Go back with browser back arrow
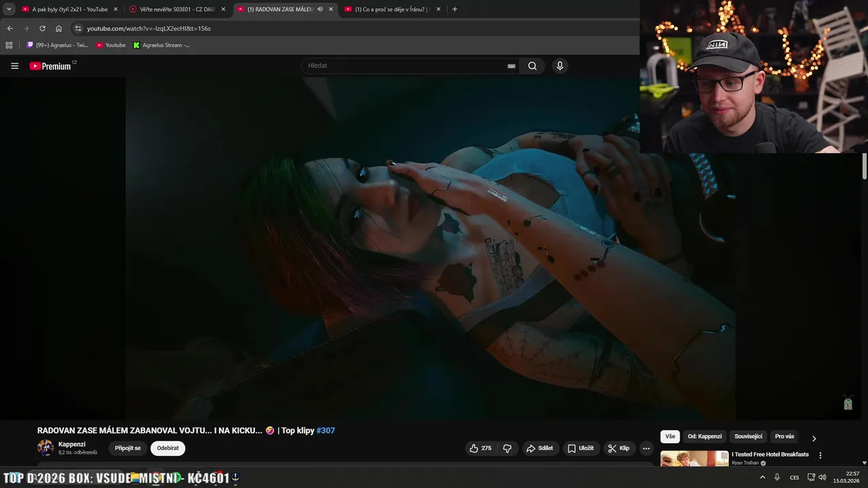Image resolution: width=868 pixels, height=488 pixels. (9, 28)
